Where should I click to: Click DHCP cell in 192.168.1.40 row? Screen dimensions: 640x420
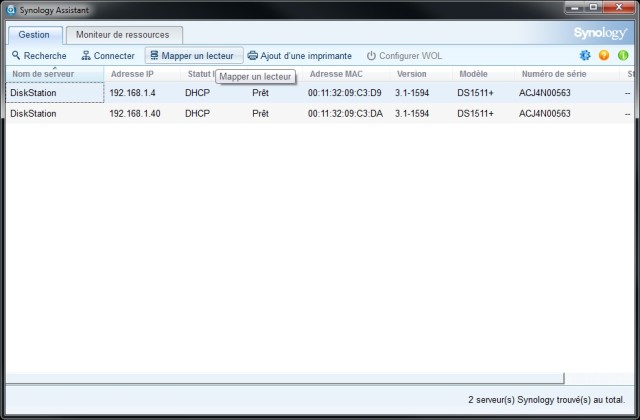(x=198, y=113)
